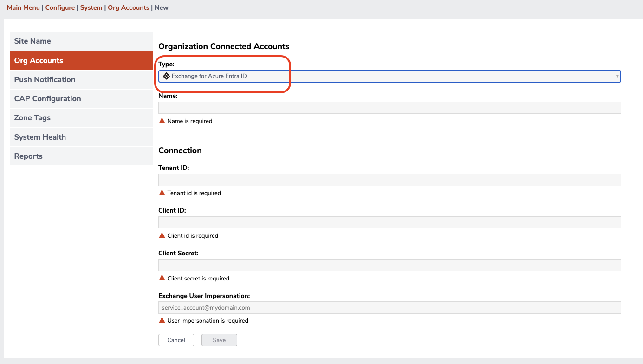Go to Push Notification settings
643x364 pixels.
point(81,79)
